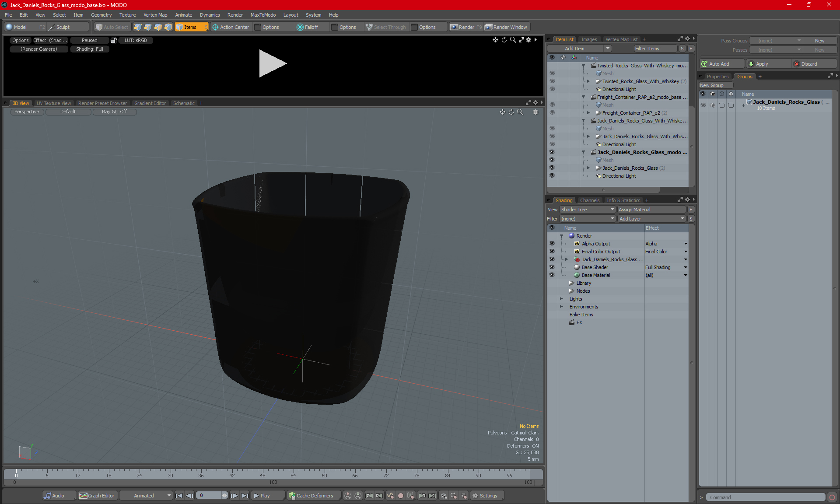The width and height of the screenshot is (840, 504).
Task: Expand Lights in Shader Tree
Action: tap(562, 299)
